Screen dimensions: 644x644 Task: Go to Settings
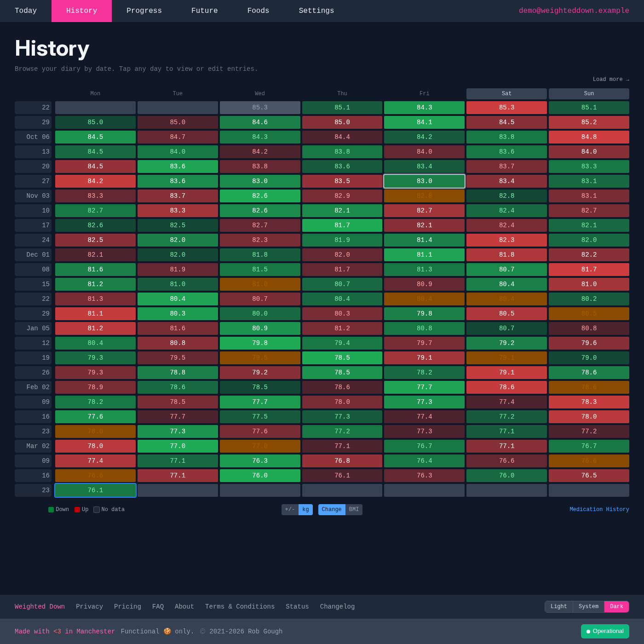coord(316,11)
